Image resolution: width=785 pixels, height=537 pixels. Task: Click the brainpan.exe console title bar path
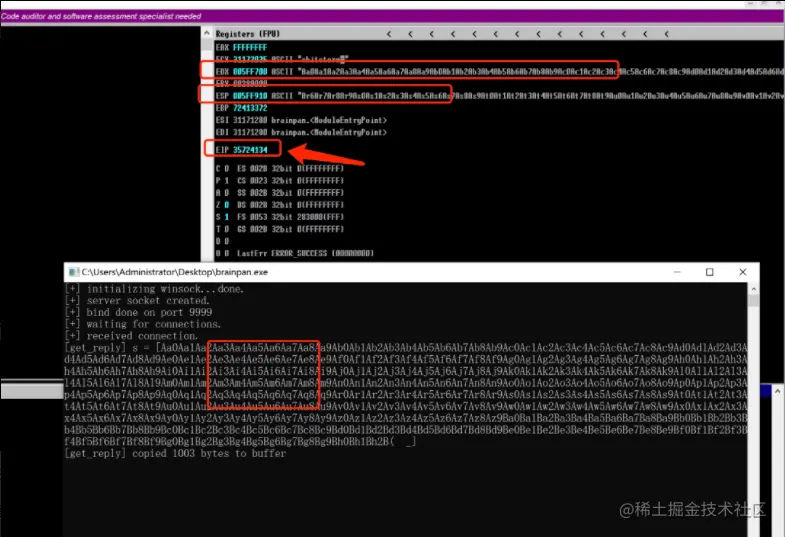click(175, 272)
